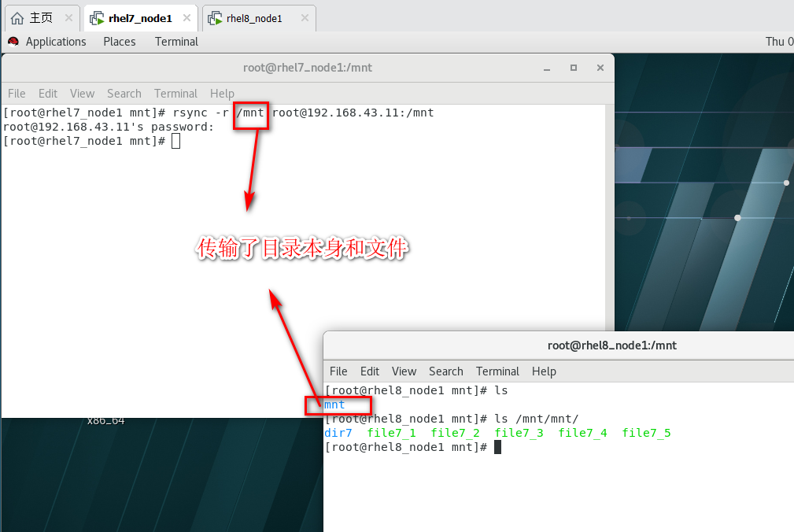Click file7_2 in the rhel8 listing
Screen dimensions: 794x532
pos(455,433)
